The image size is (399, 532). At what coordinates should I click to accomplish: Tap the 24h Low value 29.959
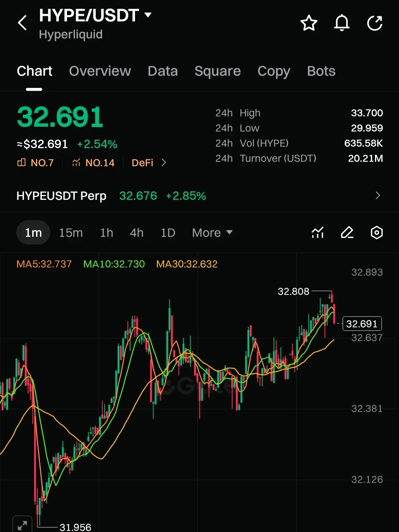tap(367, 128)
